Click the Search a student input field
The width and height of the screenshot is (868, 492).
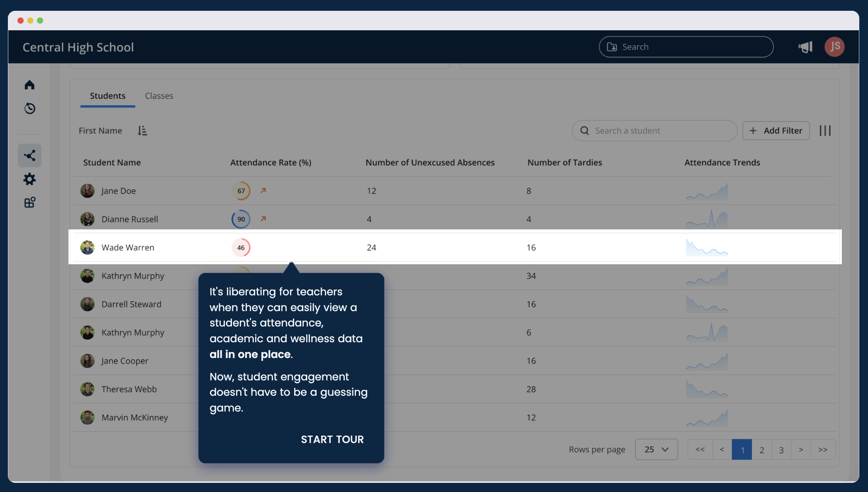654,130
